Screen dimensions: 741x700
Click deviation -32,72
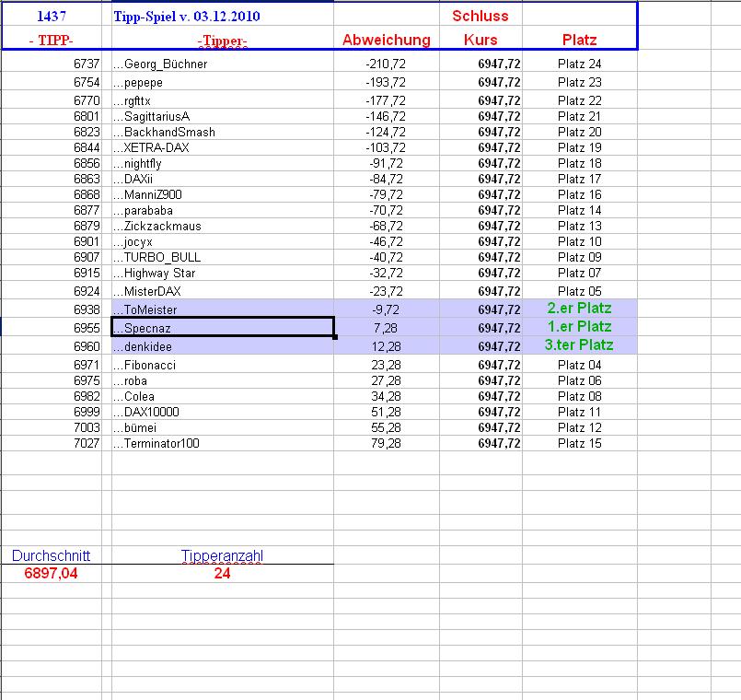(386, 273)
